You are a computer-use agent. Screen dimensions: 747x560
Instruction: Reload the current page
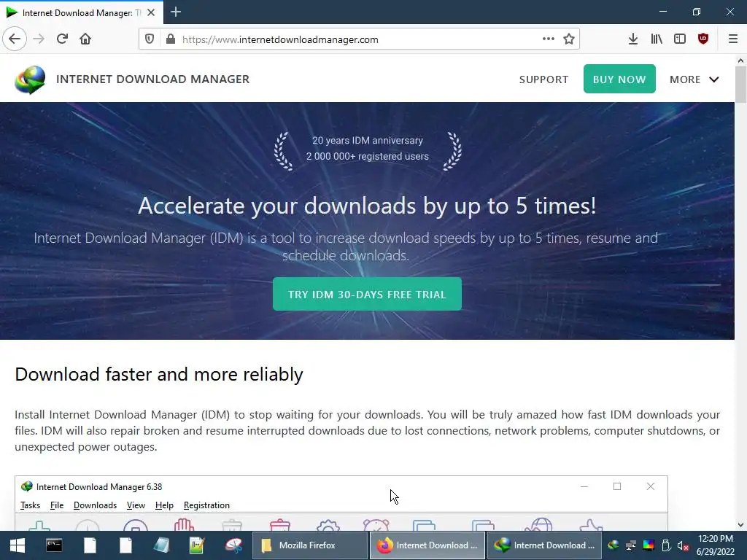62,39
